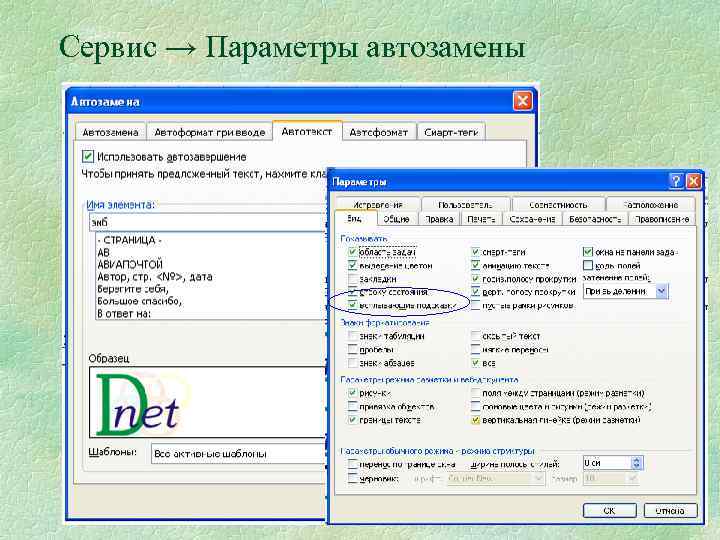Enable 'черновик' checkbox
The width and height of the screenshot is (720, 540).
(x=352, y=478)
